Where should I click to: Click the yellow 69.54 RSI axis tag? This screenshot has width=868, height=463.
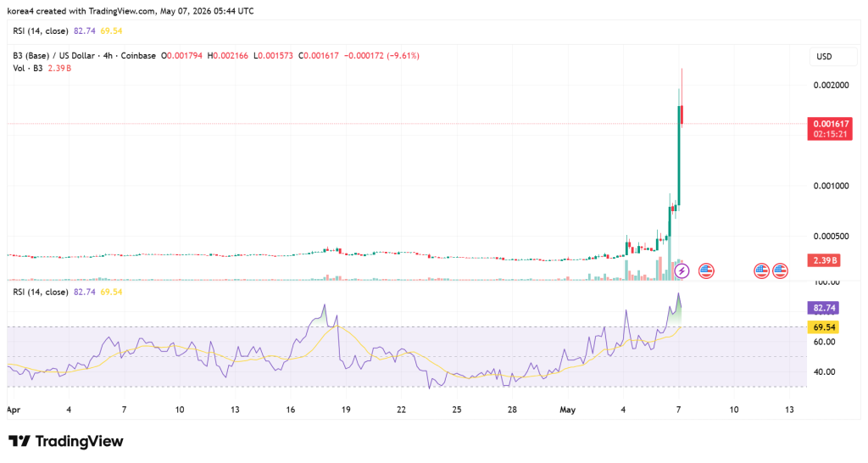coord(824,327)
